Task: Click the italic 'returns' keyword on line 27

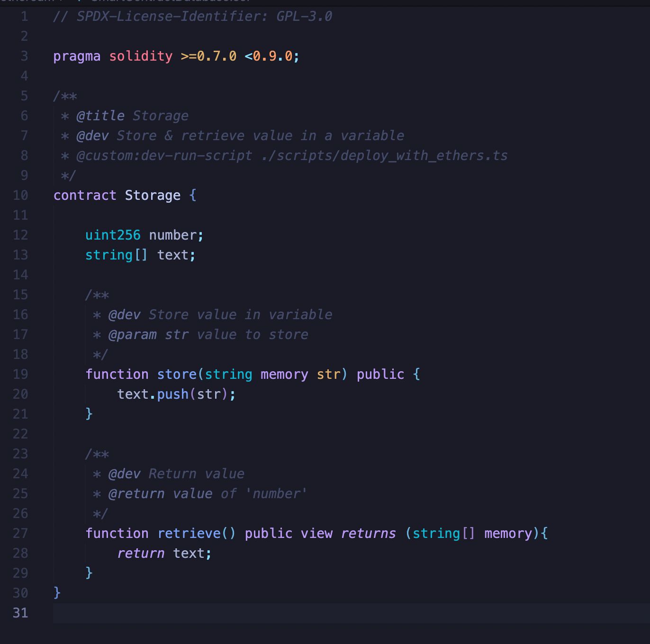Action: tap(368, 534)
